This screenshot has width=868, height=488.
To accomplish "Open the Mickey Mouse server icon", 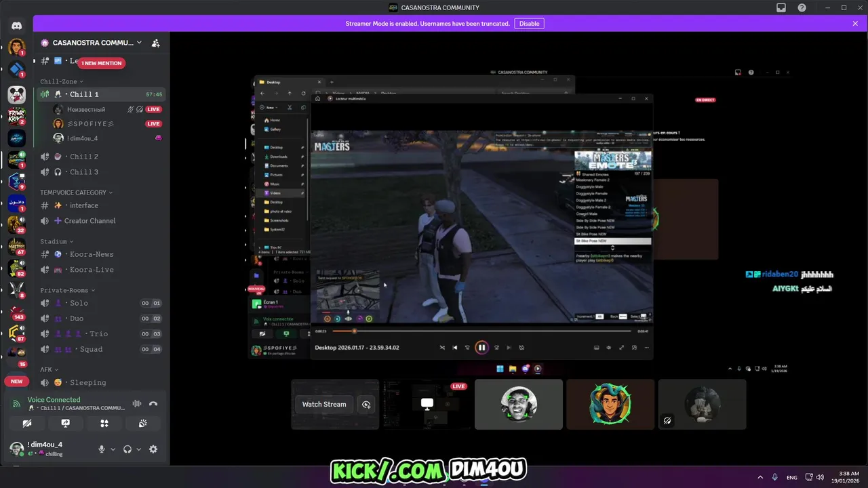I will click(16, 94).
